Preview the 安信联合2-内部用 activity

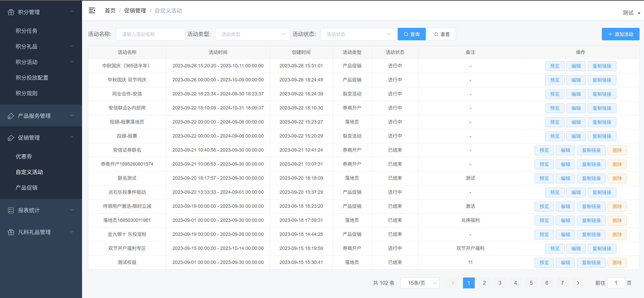[555, 108]
